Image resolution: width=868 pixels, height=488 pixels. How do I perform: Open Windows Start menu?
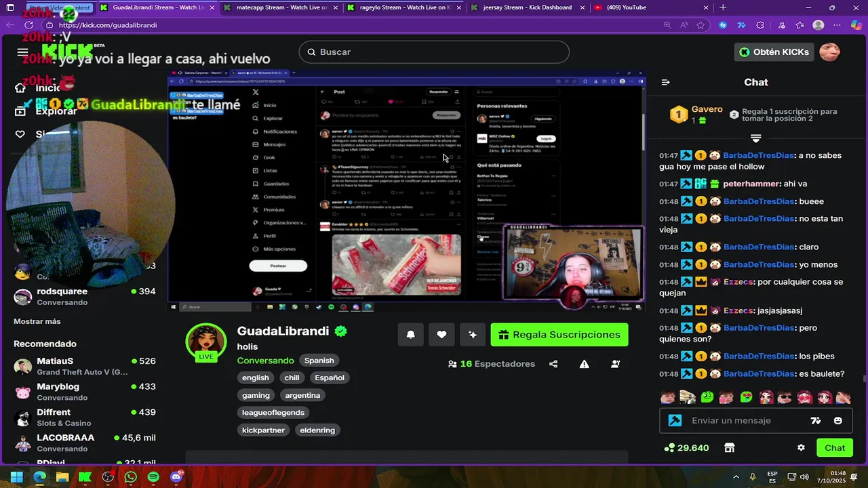point(16,477)
